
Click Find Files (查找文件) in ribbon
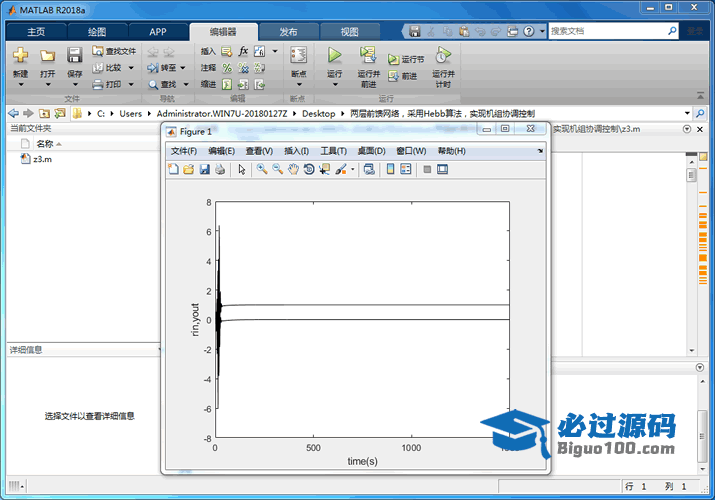(114, 51)
